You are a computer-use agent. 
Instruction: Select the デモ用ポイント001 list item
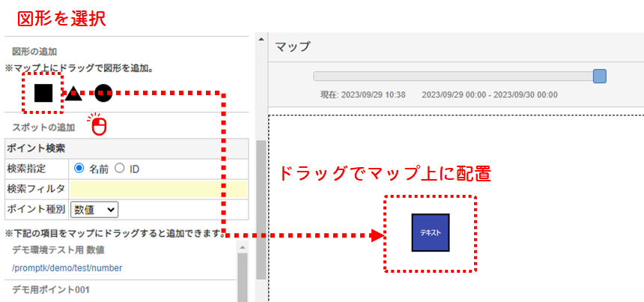(x=50, y=290)
